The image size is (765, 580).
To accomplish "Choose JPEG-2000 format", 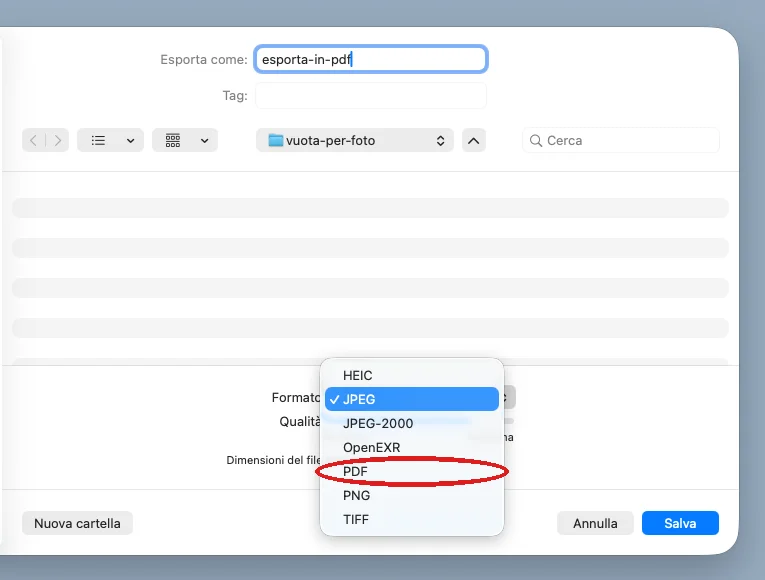I will point(412,423).
